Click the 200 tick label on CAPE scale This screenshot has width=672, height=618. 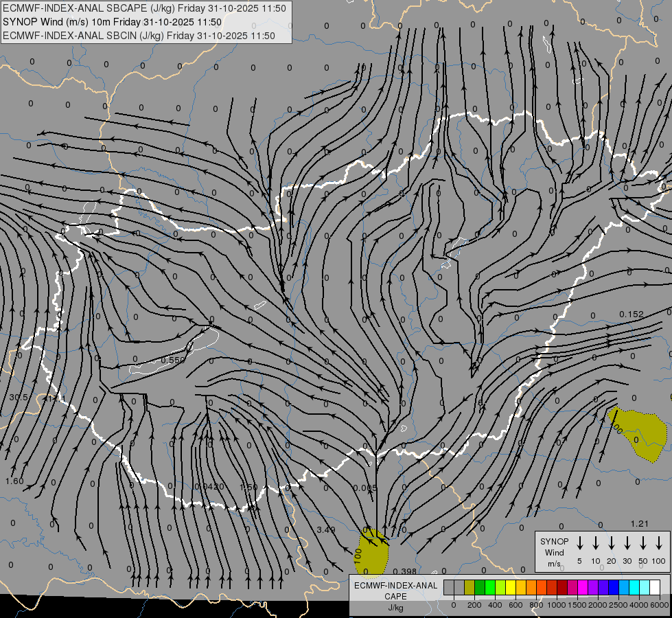474,605
